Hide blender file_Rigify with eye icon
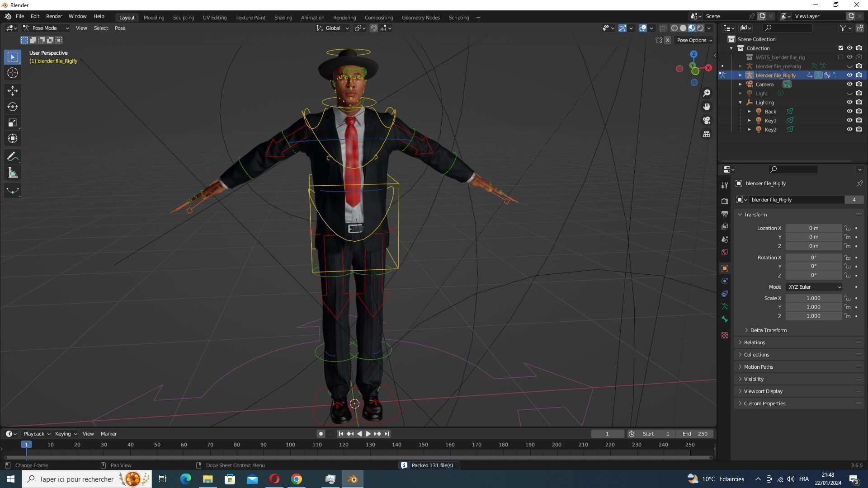This screenshot has width=868, height=488. pyautogui.click(x=849, y=75)
